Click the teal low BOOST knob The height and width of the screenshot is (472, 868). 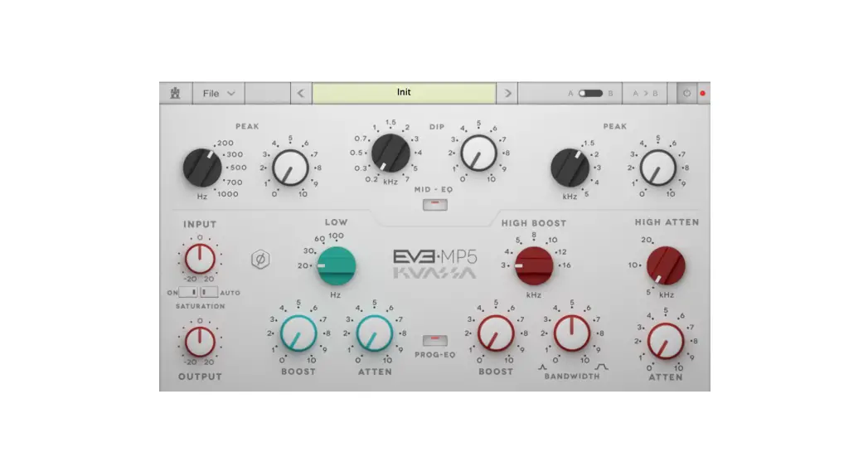coord(298,333)
